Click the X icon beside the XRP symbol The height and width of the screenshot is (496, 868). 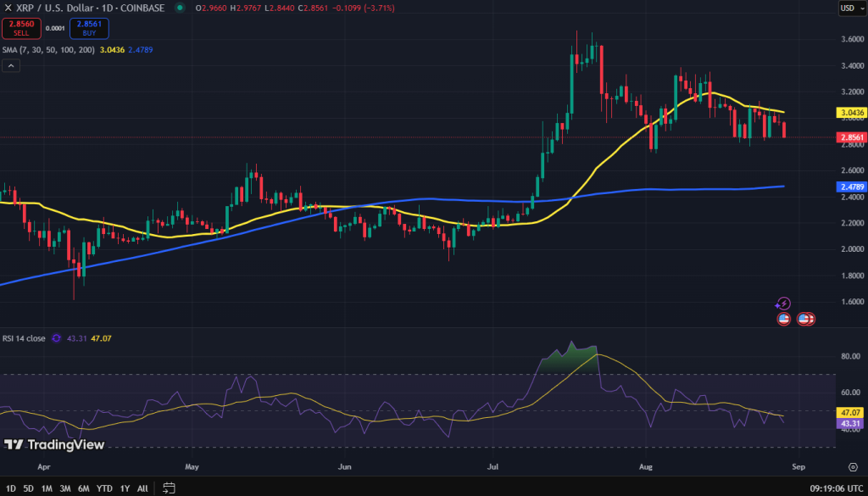pyautogui.click(x=8, y=8)
